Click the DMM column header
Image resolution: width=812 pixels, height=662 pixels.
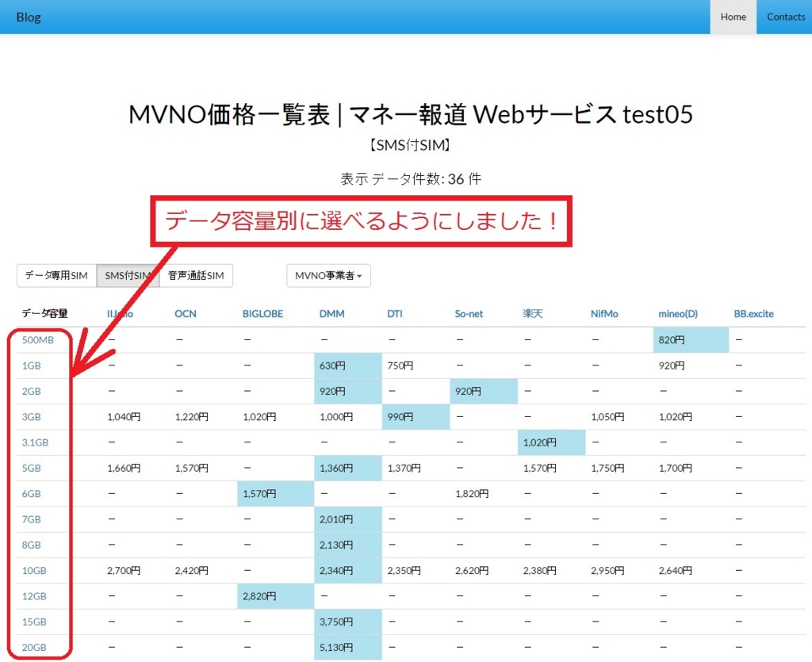332,314
